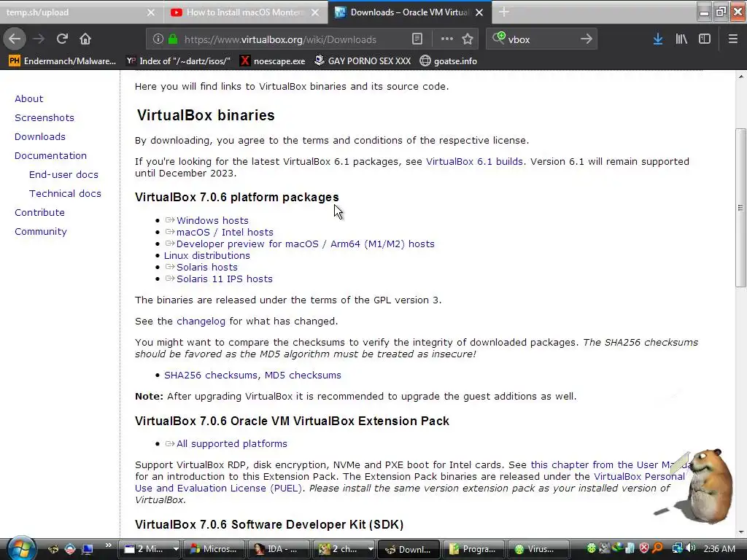Expand the 2 ch... taskbar group dropdown
747x560 pixels.
coord(370,549)
